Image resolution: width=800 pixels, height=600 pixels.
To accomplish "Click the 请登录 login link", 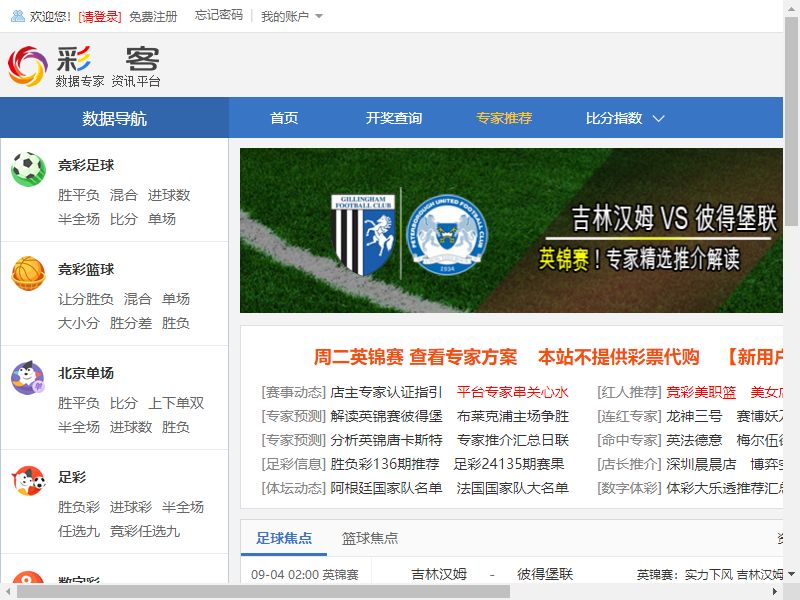I will click(x=99, y=17).
